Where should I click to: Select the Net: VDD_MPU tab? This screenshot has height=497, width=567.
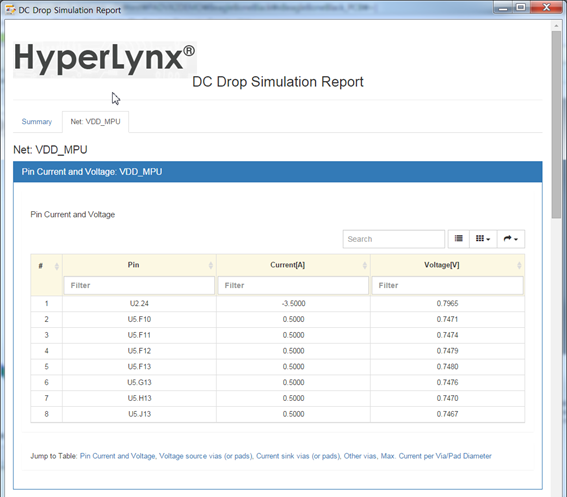pyautogui.click(x=95, y=122)
